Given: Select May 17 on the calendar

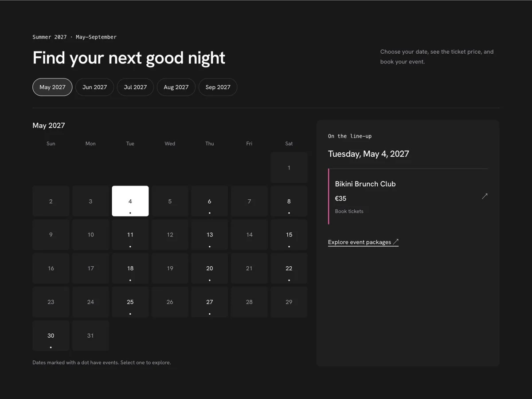Looking at the screenshot, I should pyautogui.click(x=90, y=269).
